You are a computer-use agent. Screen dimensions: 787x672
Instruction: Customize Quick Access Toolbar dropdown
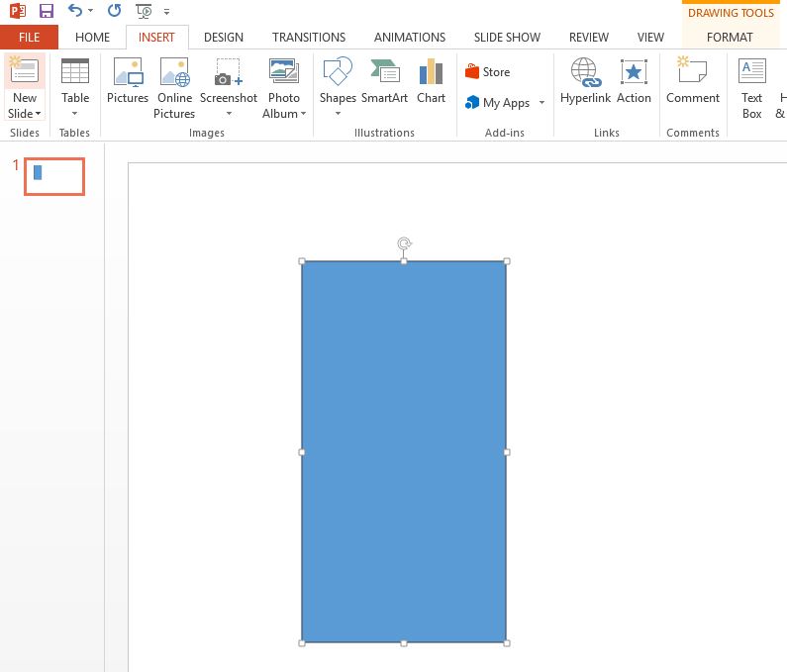click(166, 12)
